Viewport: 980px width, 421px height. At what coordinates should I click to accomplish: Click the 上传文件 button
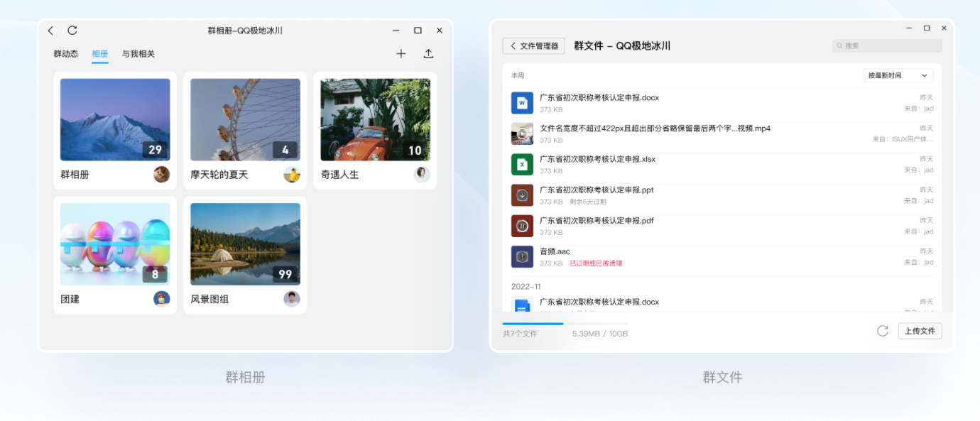[x=920, y=331]
